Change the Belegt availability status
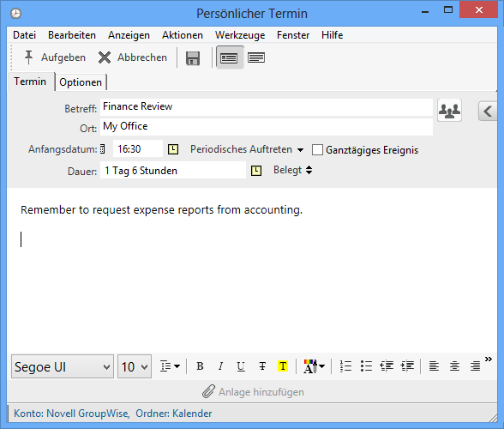The image size is (504, 429). tap(293, 170)
